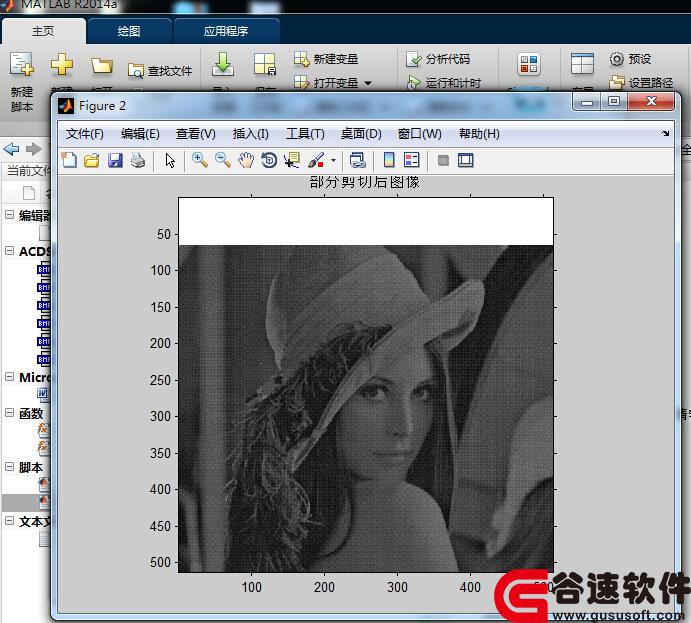This screenshot has width=691, height=623.
Task: Open the 窗口(W) menu in Figure 2
Action: [420, 134]
